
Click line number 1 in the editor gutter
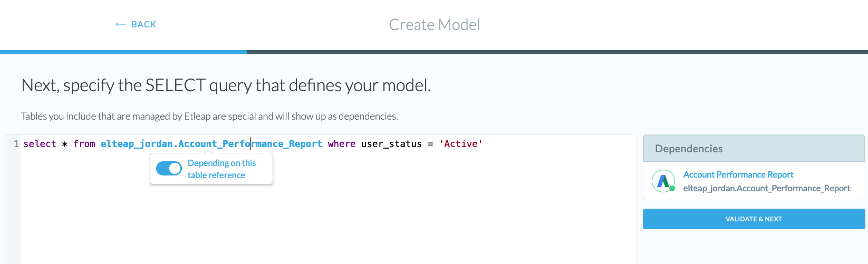(x=16, y=144)
